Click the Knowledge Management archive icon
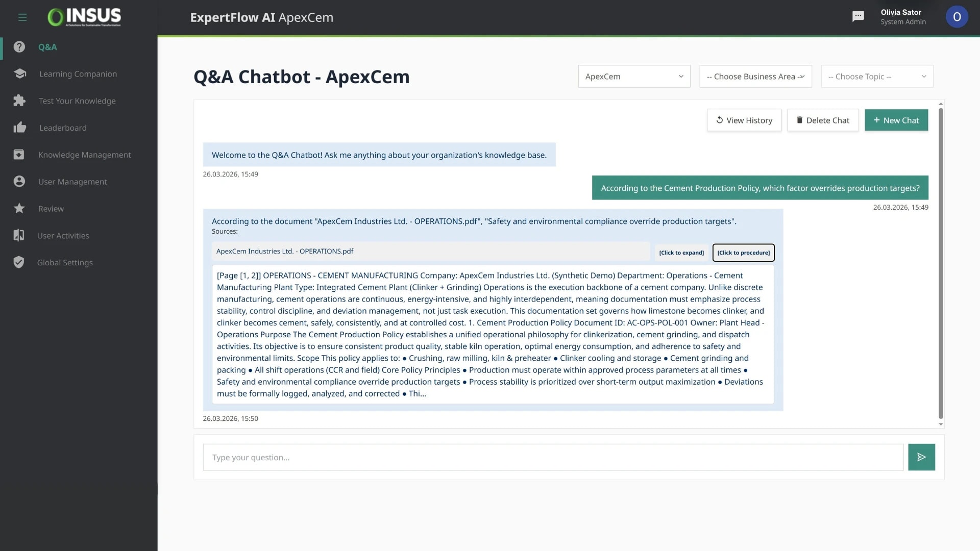 point(19,155)
